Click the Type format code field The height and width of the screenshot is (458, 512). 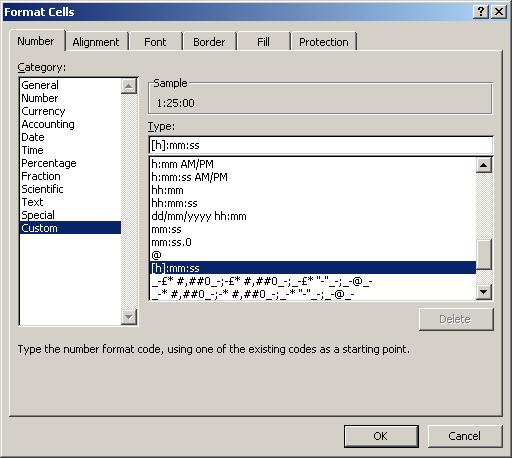(x=321, y=145)
